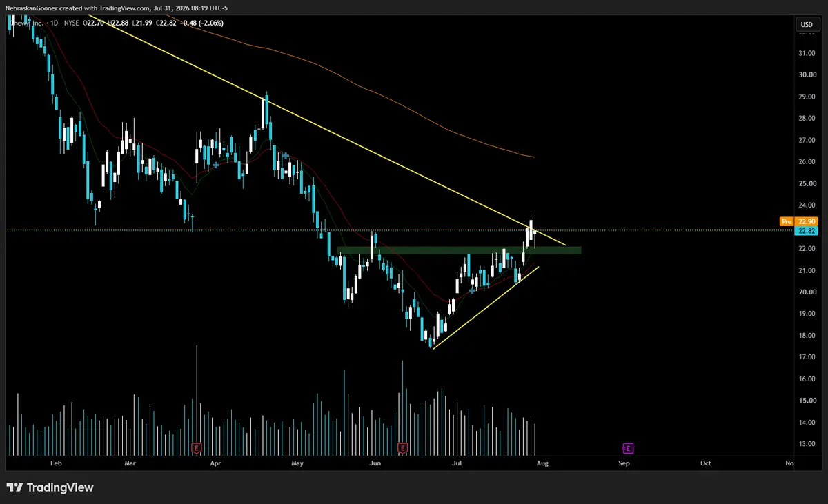
Task: Click the Jul label on time axis
Action: [x=457, y=464]
